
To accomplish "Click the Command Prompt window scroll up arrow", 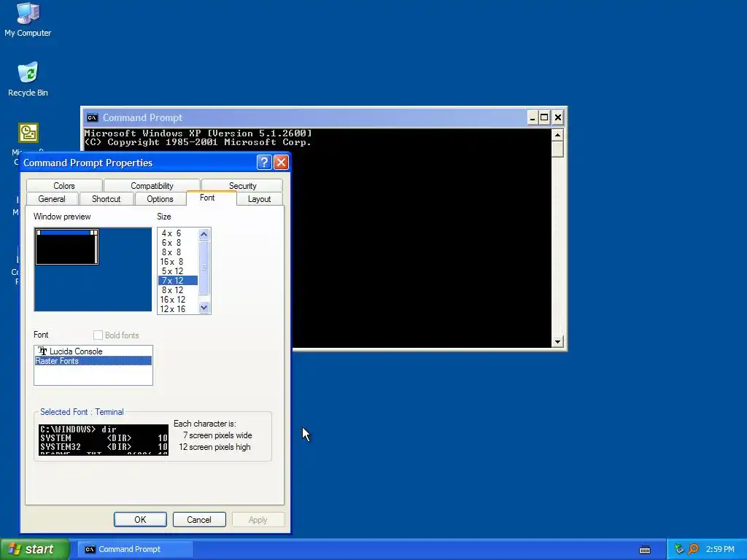I will 557,135.
